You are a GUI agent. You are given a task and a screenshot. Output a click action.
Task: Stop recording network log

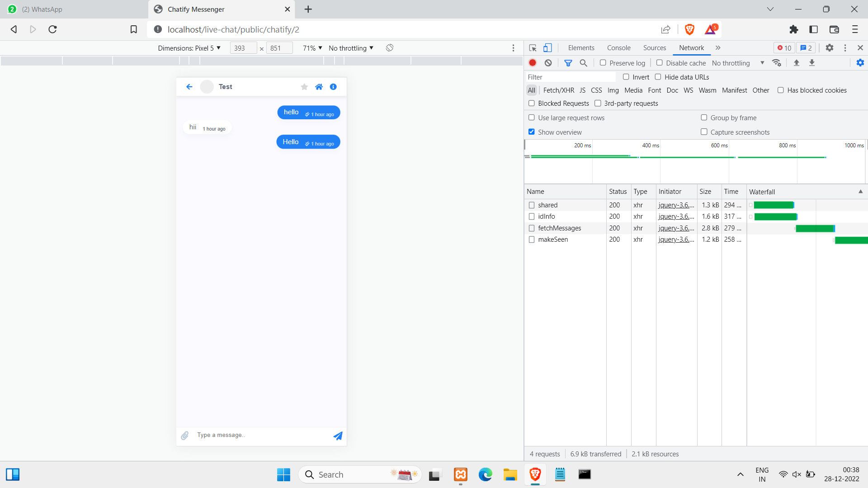533,63
